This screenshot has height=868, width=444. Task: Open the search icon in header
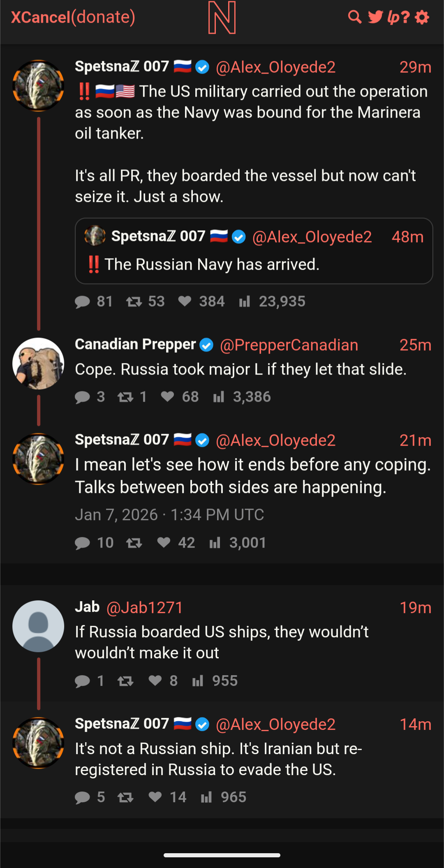[x=354, y=17]
